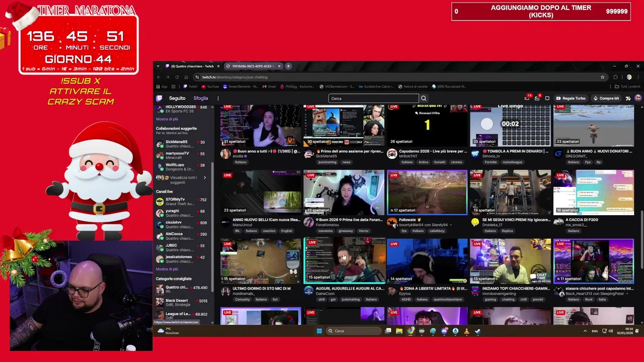Open the mailbox icon with badge 6

pos(537,98)
